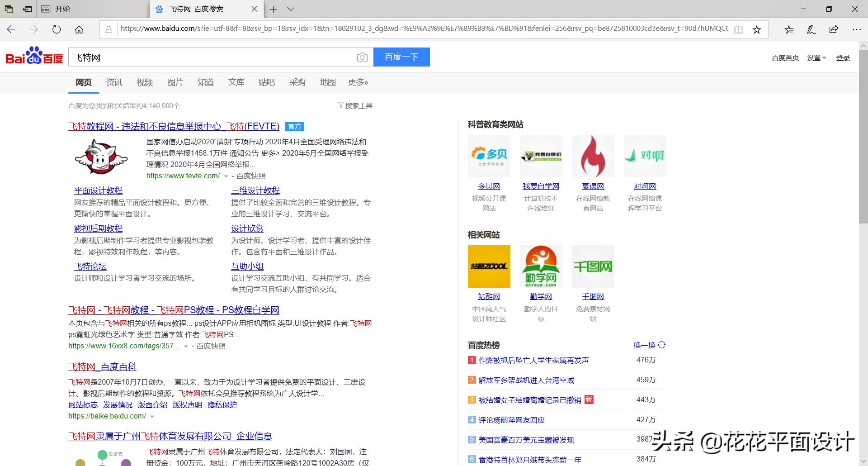This screenshot has width=868, height=466.
Task: Open the 设置 dropdown menu
Action: (816, 58)
